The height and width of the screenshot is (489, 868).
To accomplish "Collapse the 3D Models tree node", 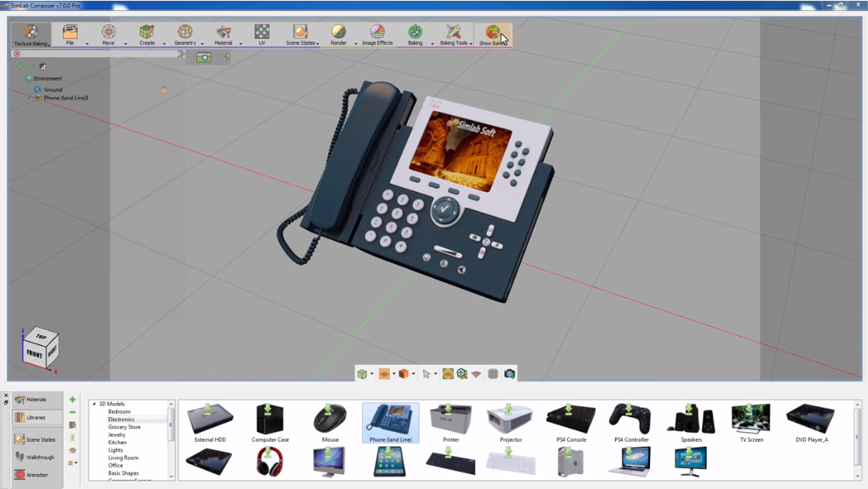I will point(94,404).
